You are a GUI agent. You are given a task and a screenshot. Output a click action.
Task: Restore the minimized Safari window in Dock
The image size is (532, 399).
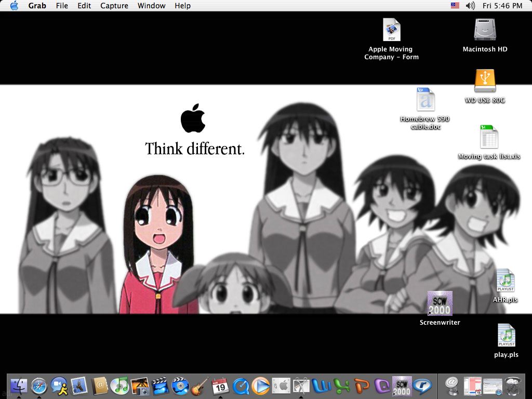[x=493, y=386]
